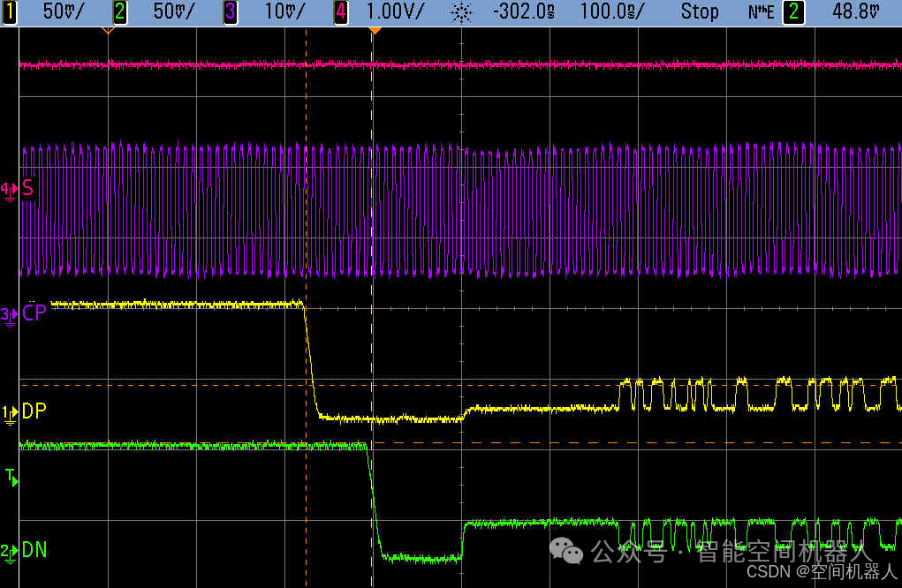The image size is (902, 588).
Task: Click the hollow delay reference marker at top left
Action: click(x=108, y=30)
